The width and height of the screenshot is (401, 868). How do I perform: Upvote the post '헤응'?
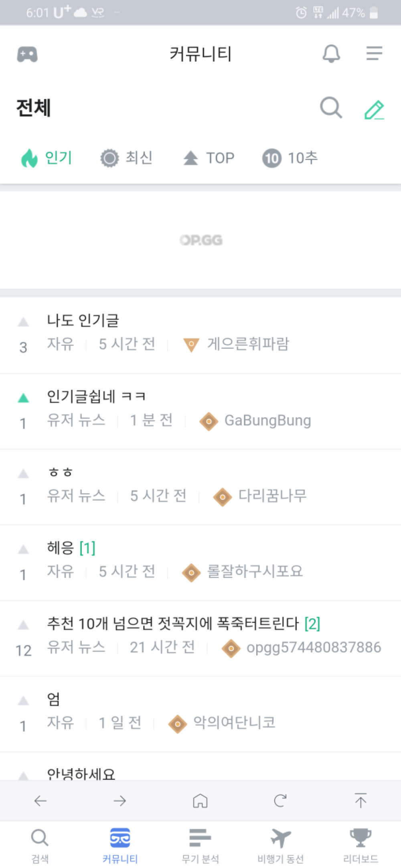(23, 549)
